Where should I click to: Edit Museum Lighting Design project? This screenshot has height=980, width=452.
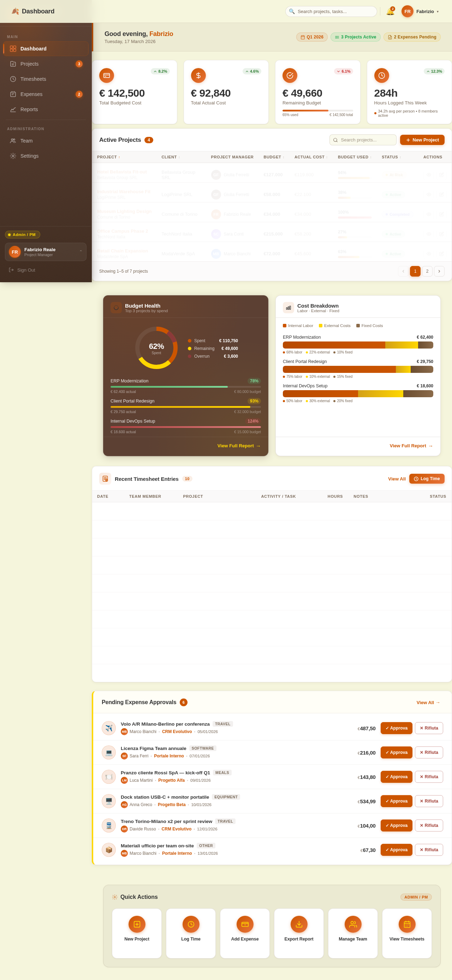(441, 214)
